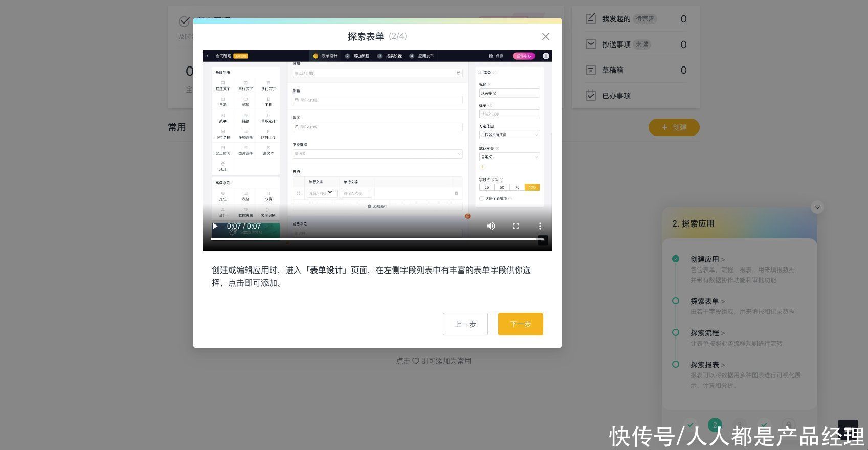This screenshot has height=450, width=868.
Task: Click 保存 in the video header
Action: click(496, 56)
